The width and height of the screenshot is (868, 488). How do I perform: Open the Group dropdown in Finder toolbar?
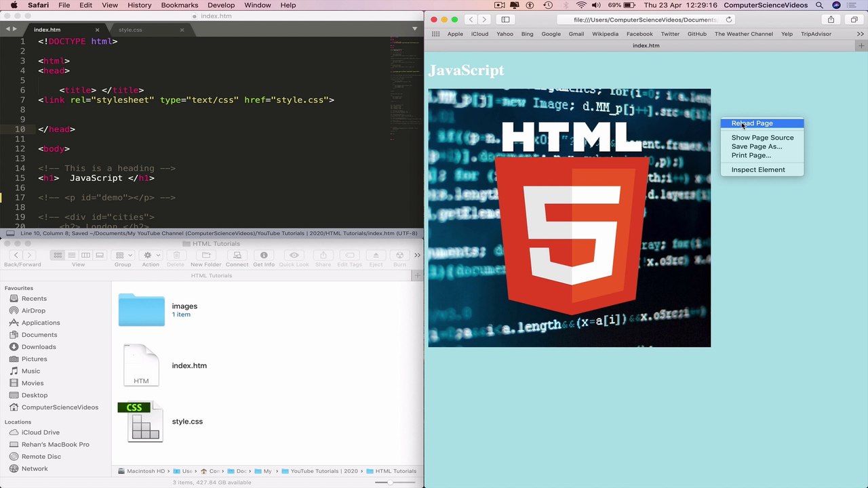123,255
